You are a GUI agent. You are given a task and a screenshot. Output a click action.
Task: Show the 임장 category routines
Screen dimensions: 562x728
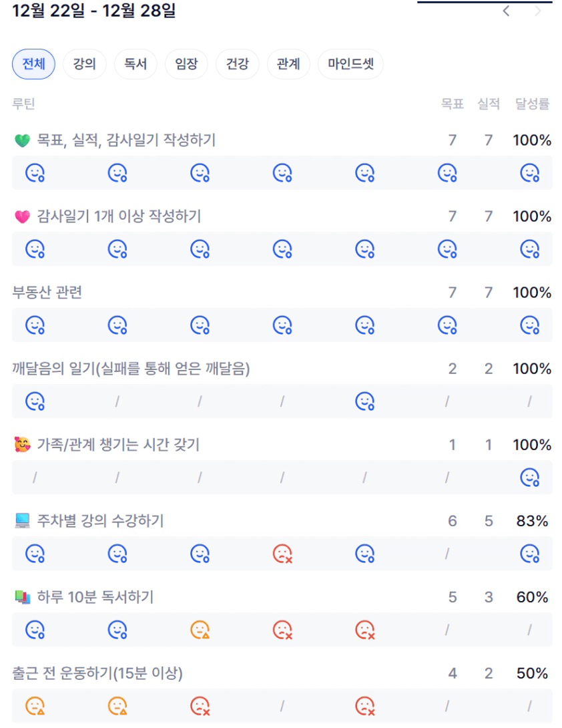tap(186, 64)
